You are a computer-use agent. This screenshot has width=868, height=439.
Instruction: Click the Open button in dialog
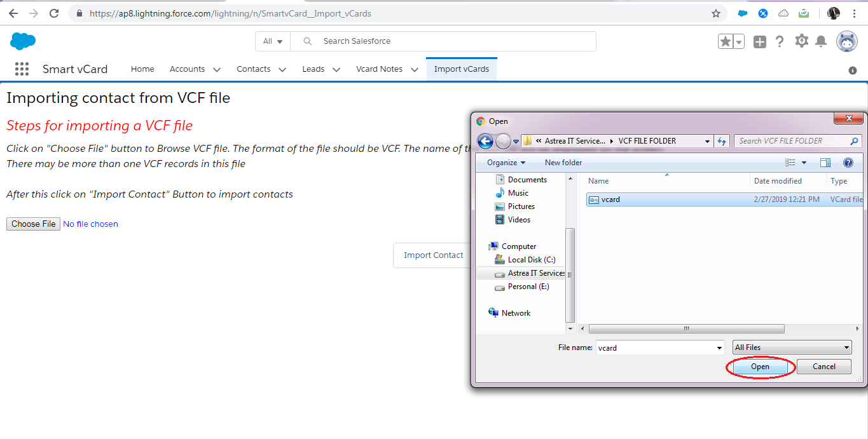[760, 367]
